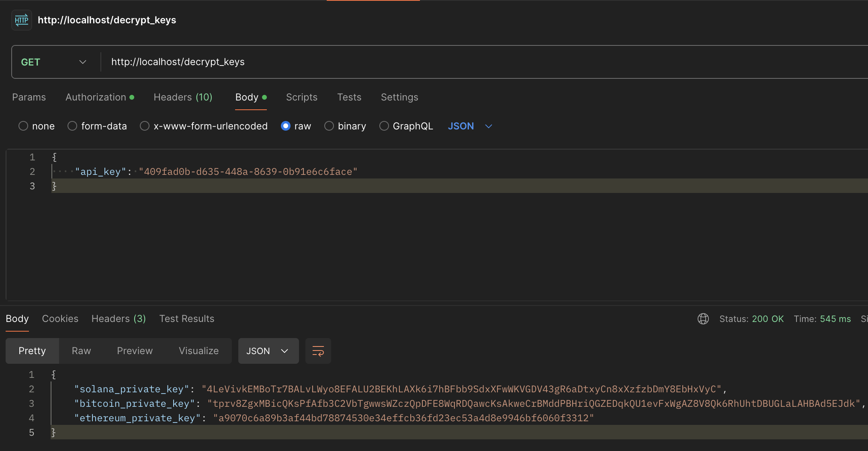The height and width of the screenshot is (451, 868).
Task: Select the form-data radio option
Action: click(x=72, y=126)
